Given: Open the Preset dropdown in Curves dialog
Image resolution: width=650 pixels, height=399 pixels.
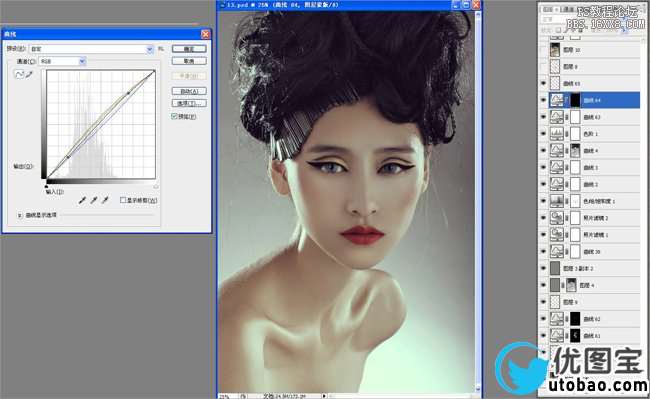Looking at the screenshot, I should tap(91, 49).
